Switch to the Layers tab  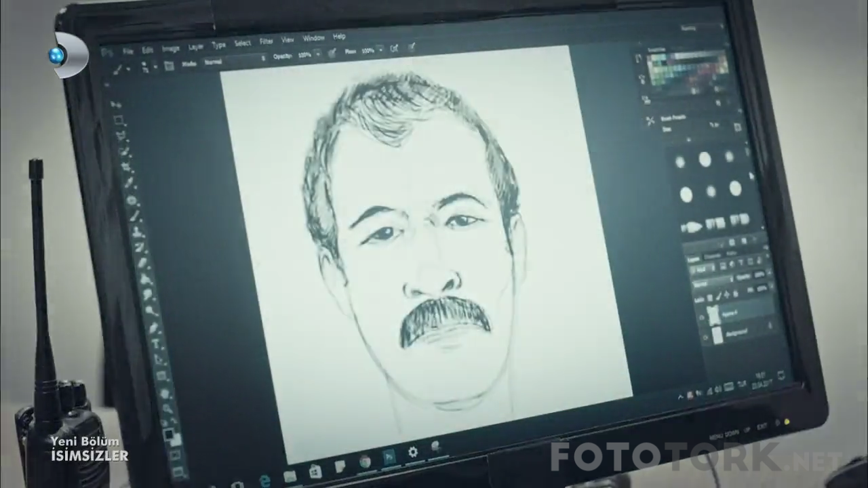[x=693, y=259]
